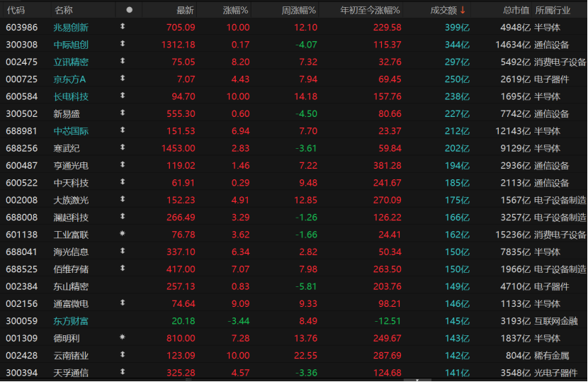Image resolution: width=588 pixels, height=382 pixels.
Task: Click latest price 1312.18
Action: tap(179, 45)
